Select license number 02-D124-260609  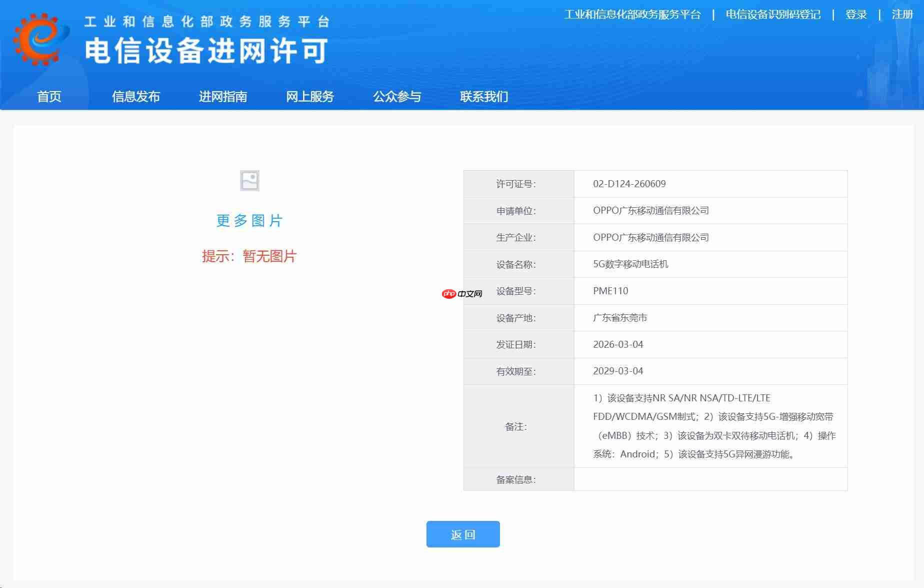pyautogui.click(x=629, y=184)
